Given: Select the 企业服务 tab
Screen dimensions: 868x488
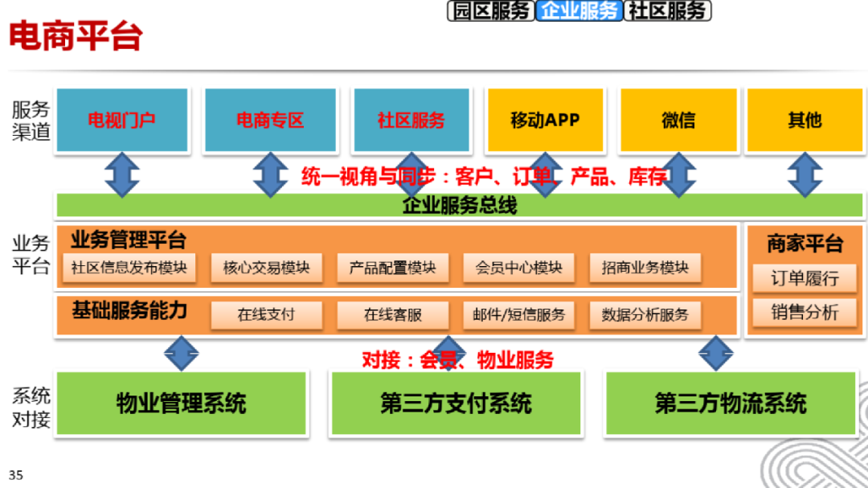Looking at the screenshot, I should (579, 11).
